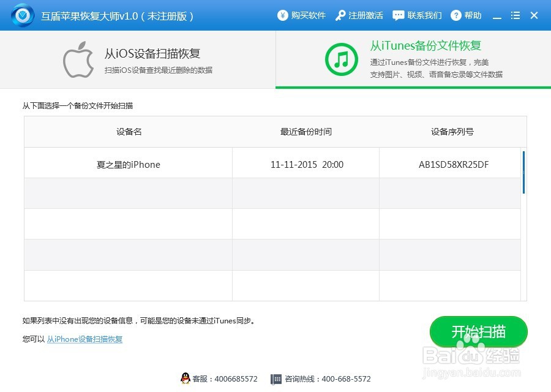Click the backup time 11-11-2015 20:00
Image resolution: width=551 pixels, height=392 pixels.
[307, 165]
